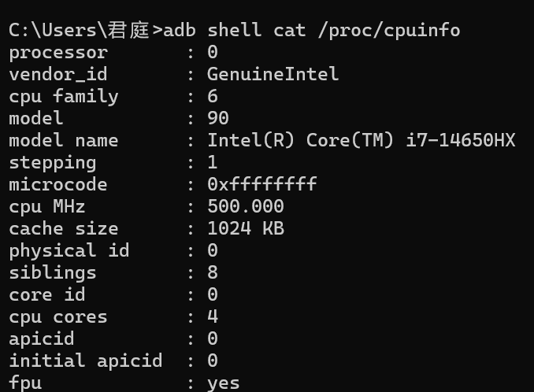This screenshot has width=534, height=392.
Task: Click the siblings label
Action: [x=52, y=272]
